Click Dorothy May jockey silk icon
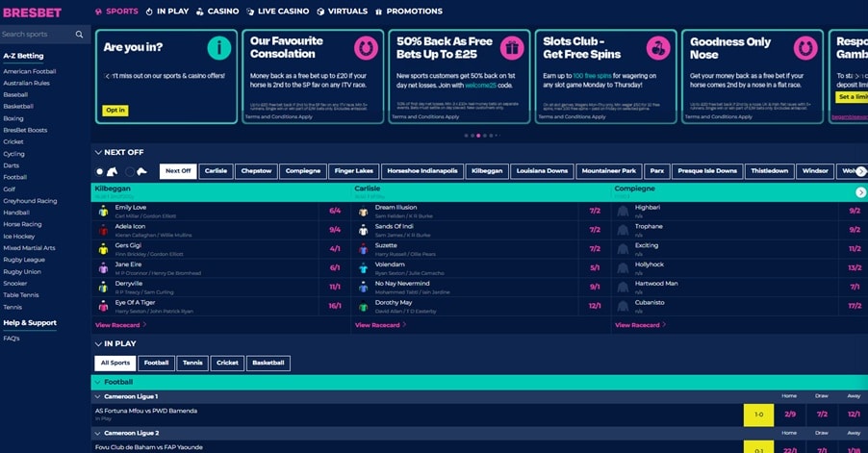The image size is (868, 453). [363, 307]
